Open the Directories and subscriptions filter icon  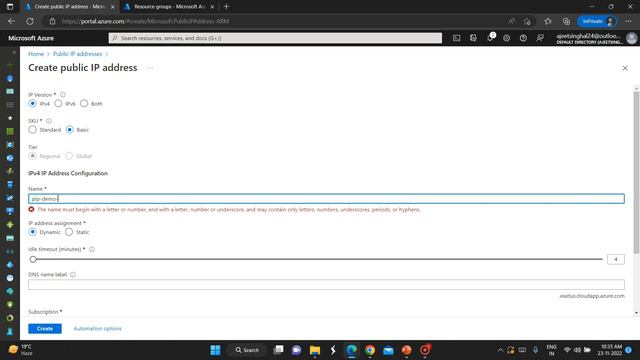click(473, 38)
